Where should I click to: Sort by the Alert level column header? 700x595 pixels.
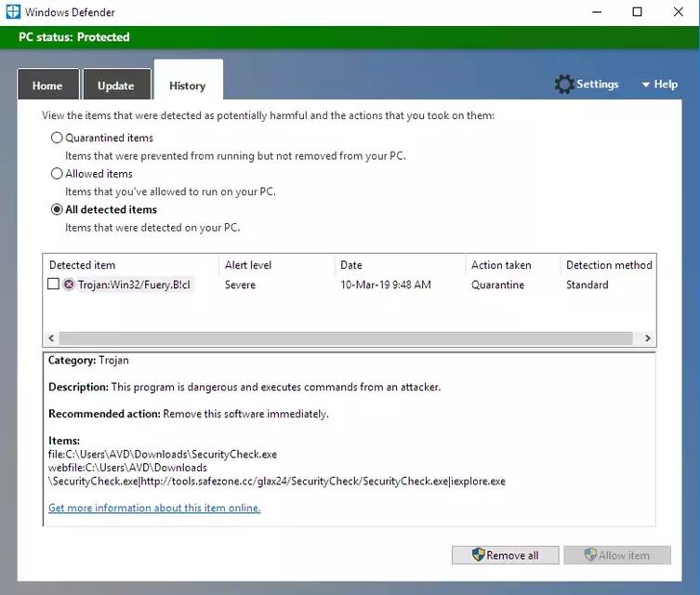coord(276,265)
